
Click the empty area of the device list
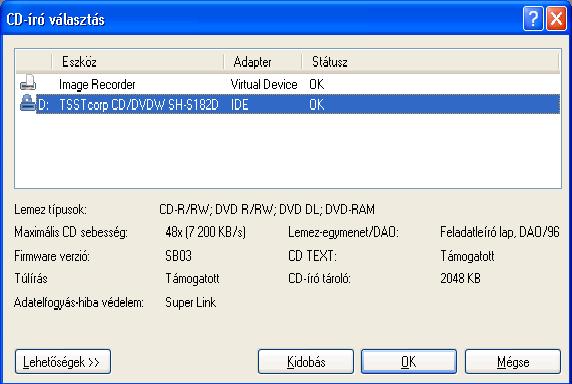click(288, 151)
